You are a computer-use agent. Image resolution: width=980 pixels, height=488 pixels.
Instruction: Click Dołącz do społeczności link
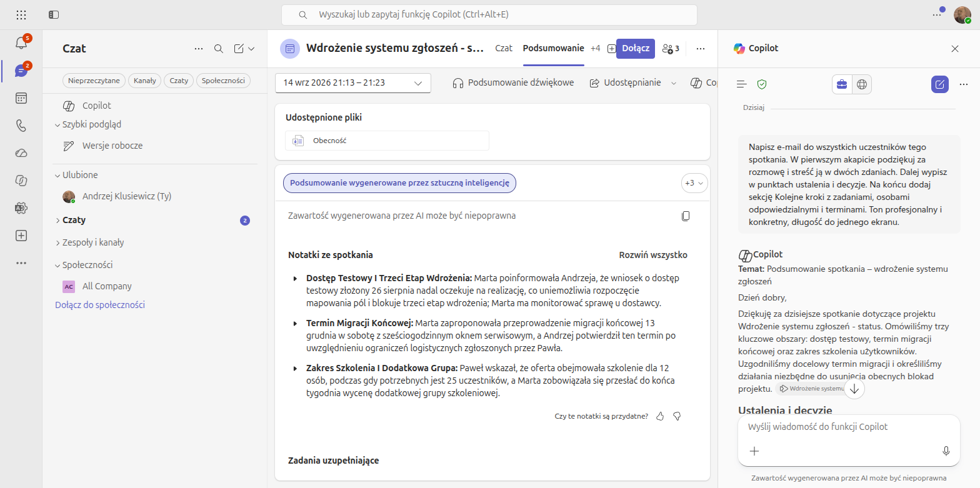click(100, 305)
